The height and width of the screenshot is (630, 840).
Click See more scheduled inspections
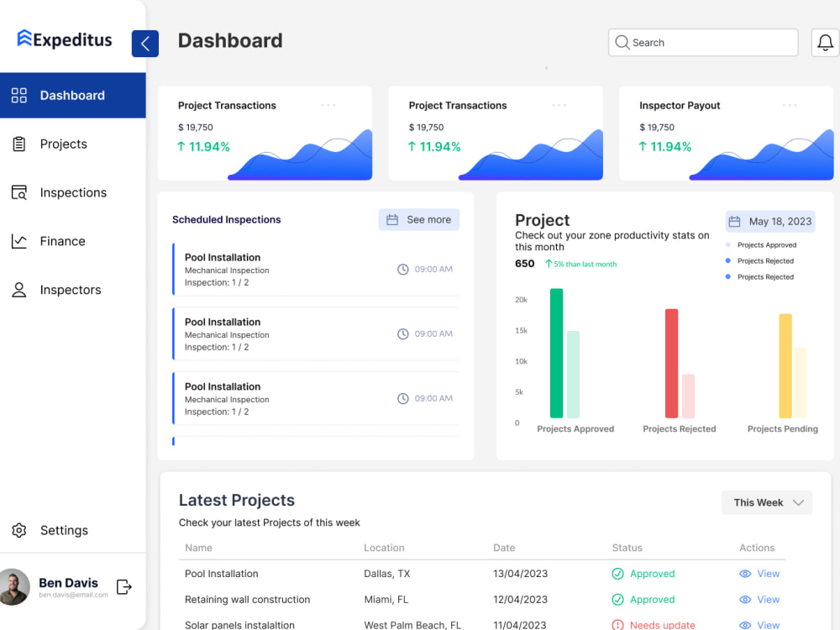tap(418, 219)
